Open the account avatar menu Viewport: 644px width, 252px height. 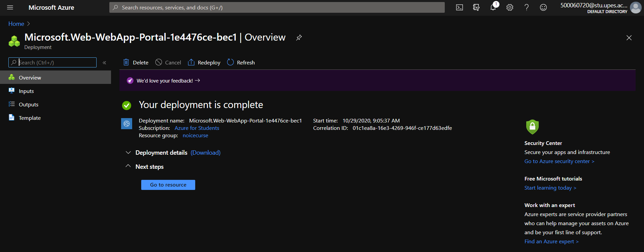636,7
